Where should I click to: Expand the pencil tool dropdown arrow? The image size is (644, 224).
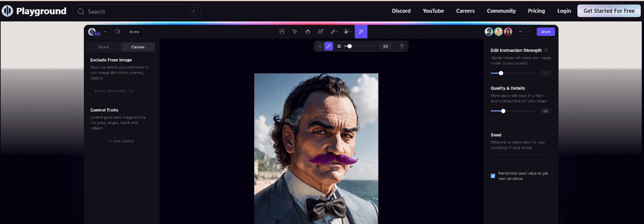[x=337, y=32]
